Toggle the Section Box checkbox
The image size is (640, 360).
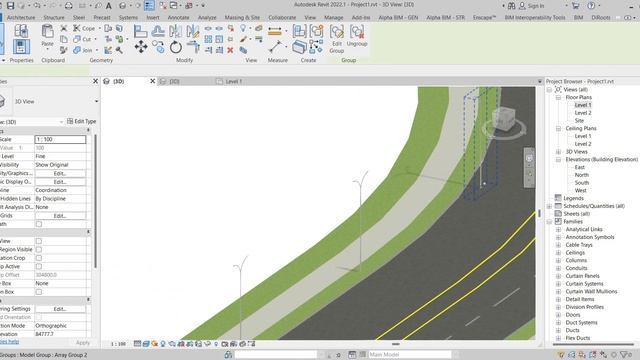[x=39, y=292]
